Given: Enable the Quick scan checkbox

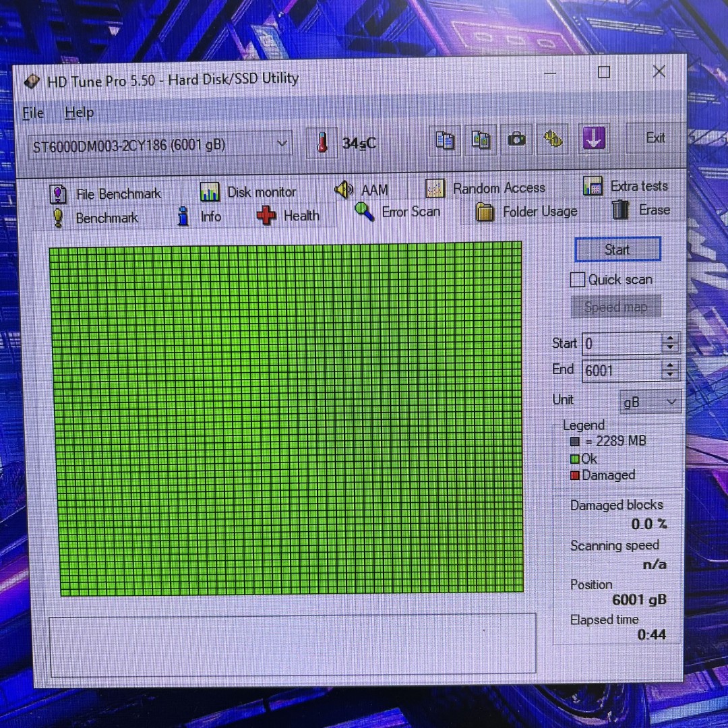Looking at the screenshot, I should [x=578, y=280].
